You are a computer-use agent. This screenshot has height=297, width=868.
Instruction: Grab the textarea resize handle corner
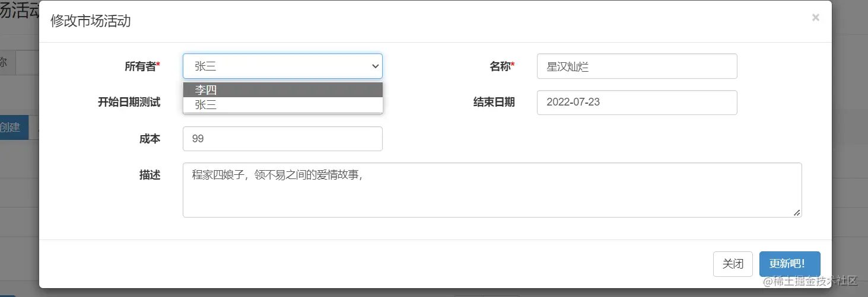797,212
